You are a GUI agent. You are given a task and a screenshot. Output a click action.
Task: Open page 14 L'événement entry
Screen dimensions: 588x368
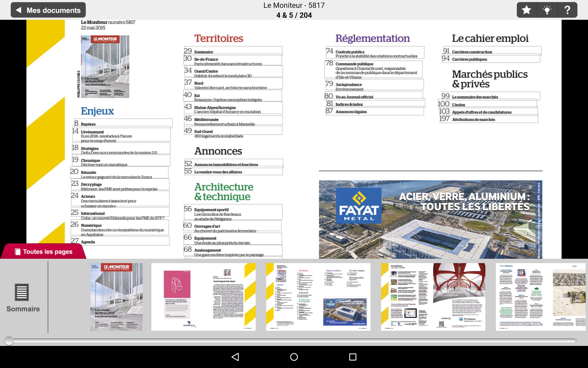(x=122, y=134)
